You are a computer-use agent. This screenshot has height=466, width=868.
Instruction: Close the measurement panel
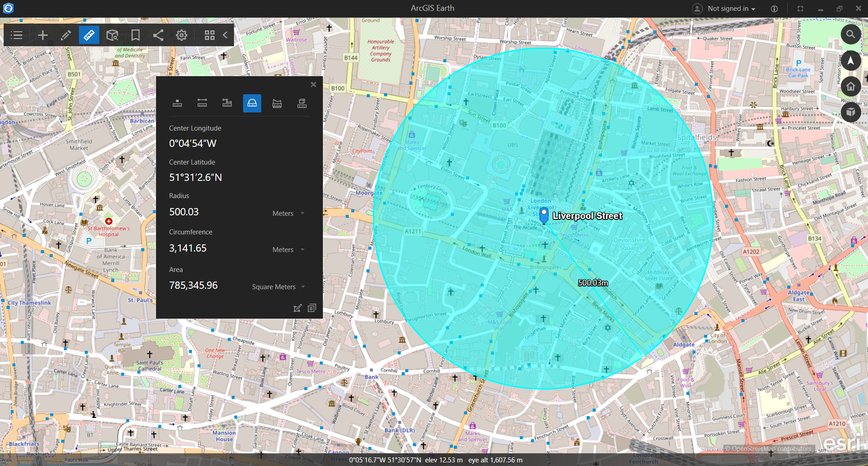click(x=313, y=84)
